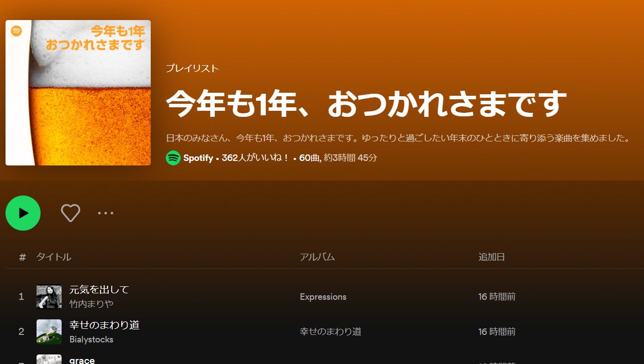
Task: Open the Expressions album link
Action: 323,297
